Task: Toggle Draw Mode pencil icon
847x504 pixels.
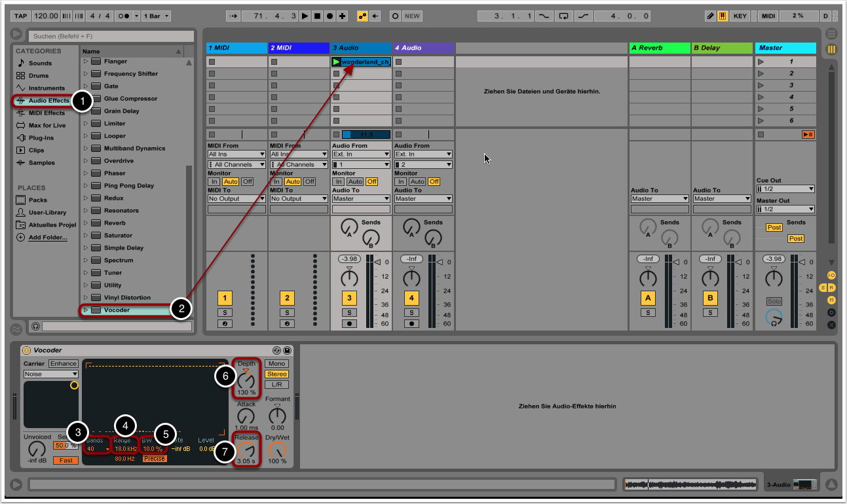Action: 711,16
